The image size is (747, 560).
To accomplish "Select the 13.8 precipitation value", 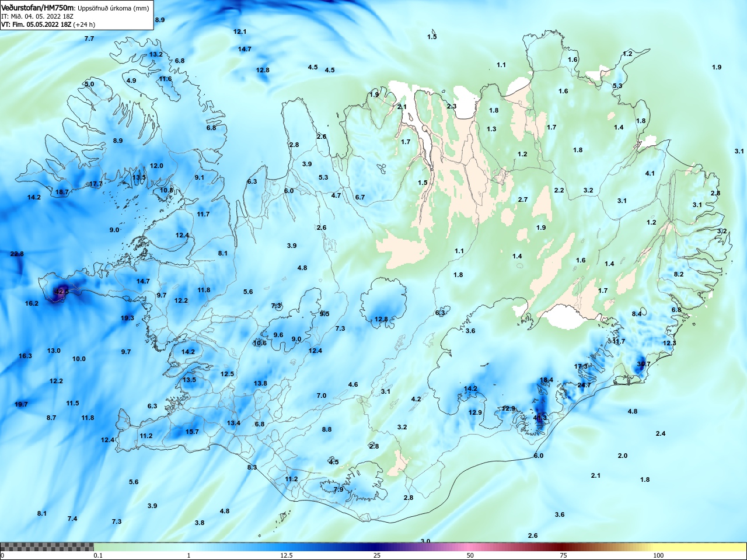I will coord(260,383).
